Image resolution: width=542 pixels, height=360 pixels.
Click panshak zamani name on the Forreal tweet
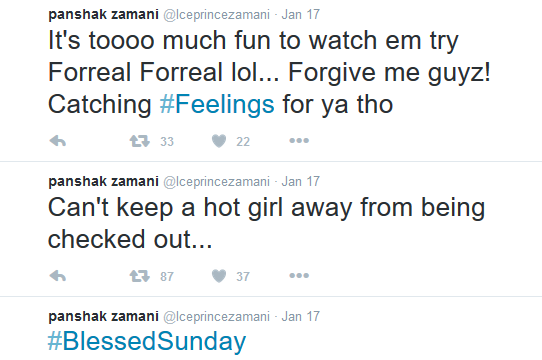[103, 15]
